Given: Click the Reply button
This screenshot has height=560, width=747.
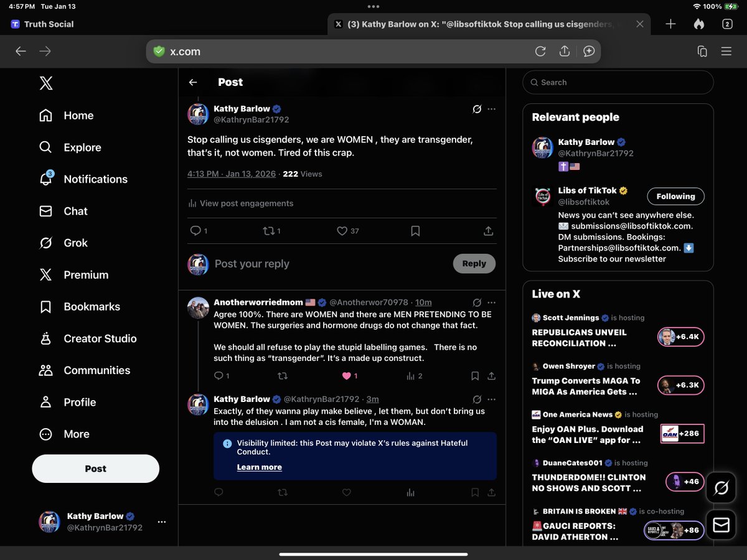Looking at the screenshot, I should point(474,263).
